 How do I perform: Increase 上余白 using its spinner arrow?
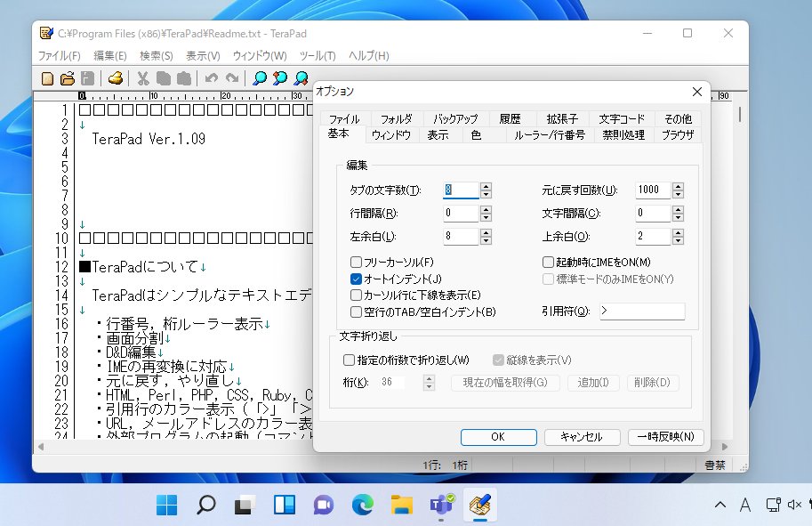click(x=678, y=232)
